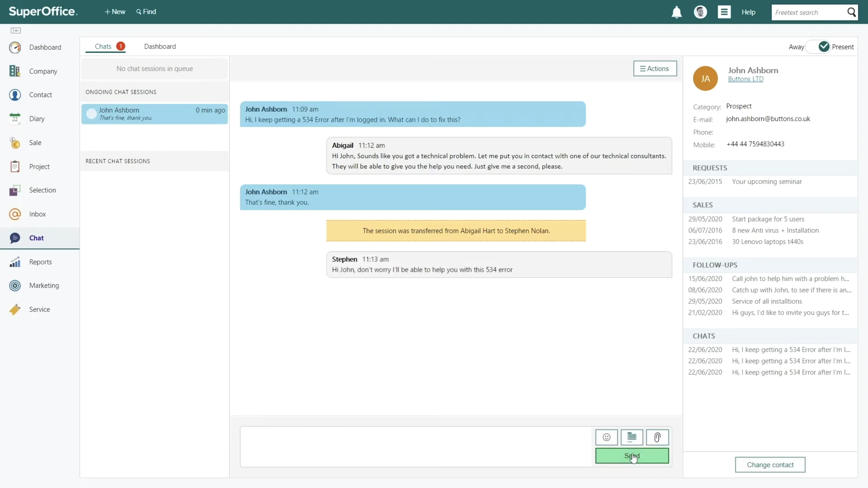Click the Freetext search magnifier icon

pyautogui.click(x=851, y=12)
